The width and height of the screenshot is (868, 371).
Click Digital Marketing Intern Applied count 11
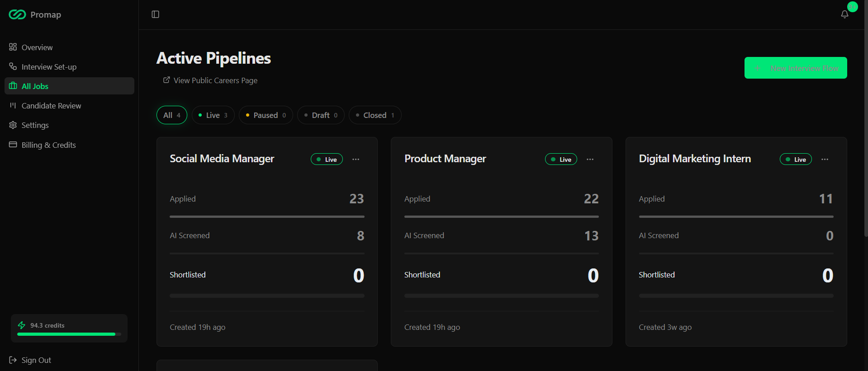(826, 198)
